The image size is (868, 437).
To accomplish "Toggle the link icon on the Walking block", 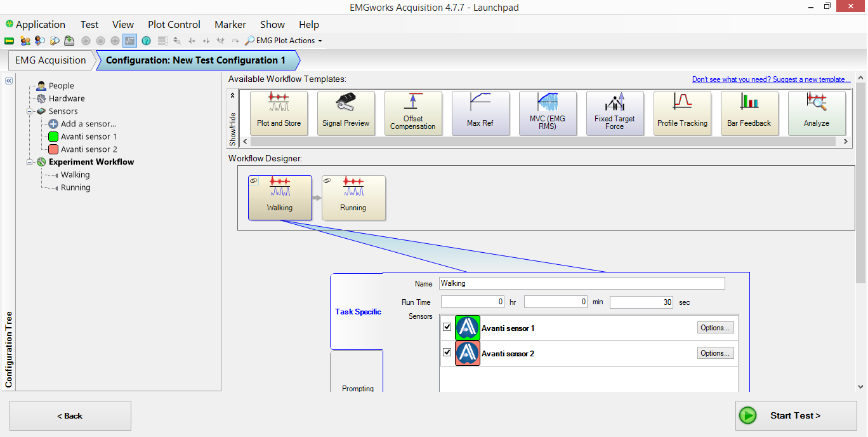I will pyautogui.click(x=253, y=182).
